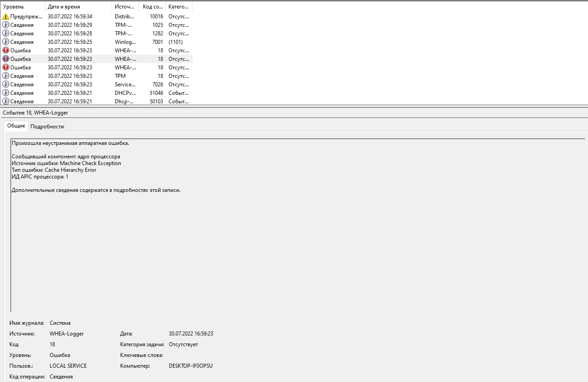The width and height of the screenshot is (588, 382).
Task: Click the Отсутствует task category value
Action: coord(183,344)
